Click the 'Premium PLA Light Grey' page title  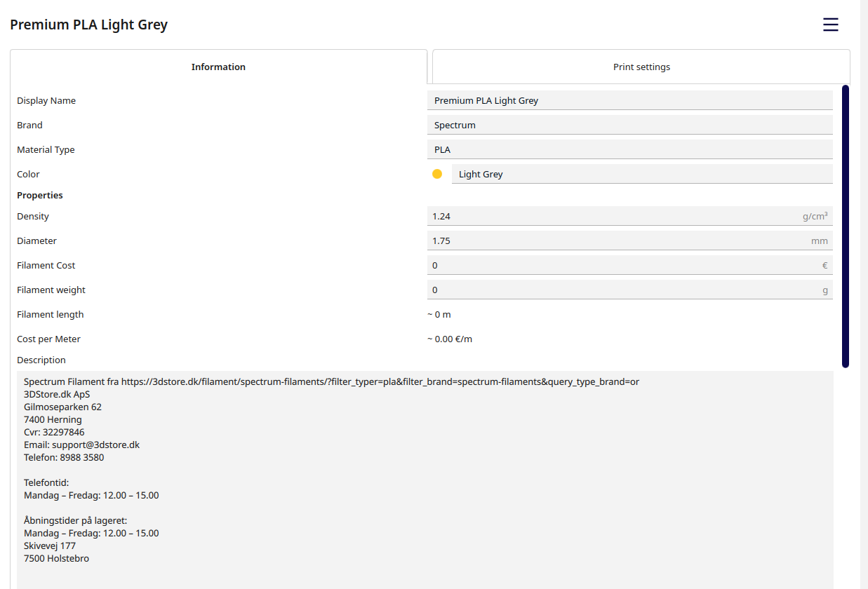(89, 25)
